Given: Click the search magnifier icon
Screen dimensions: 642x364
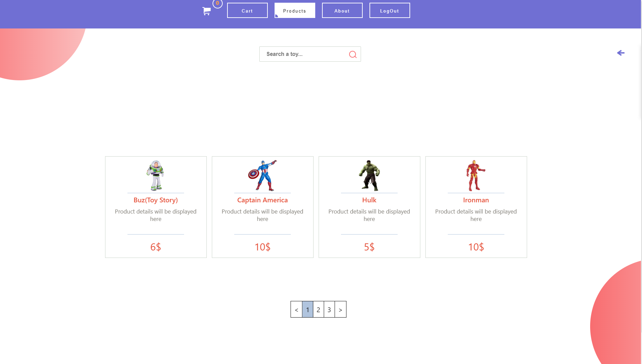Looking at the screenshot, I should tap(353, 54).
